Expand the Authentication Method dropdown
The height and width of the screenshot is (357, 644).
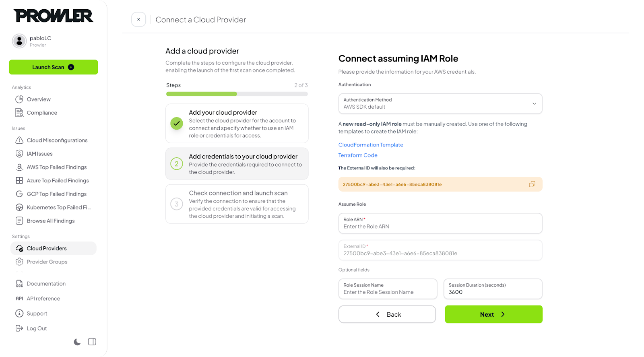[x=440, y=104]
